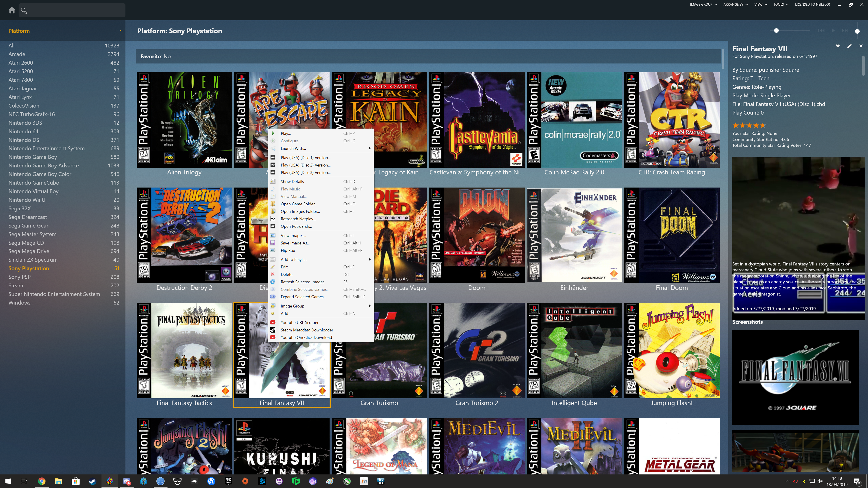Click the LICENSED TO NEIL9000 label
The width and height of the screenshot is (868, 488).
point(812,4)
